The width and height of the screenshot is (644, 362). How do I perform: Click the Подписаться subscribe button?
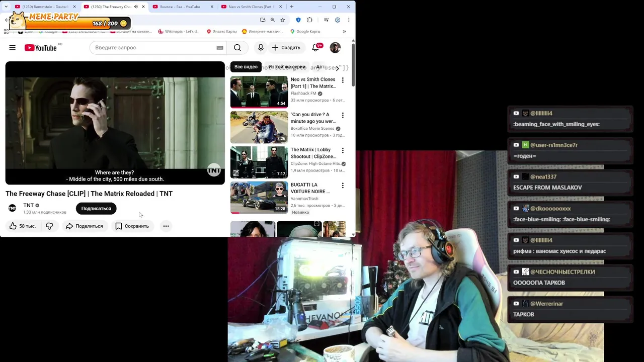coord(96,209)
